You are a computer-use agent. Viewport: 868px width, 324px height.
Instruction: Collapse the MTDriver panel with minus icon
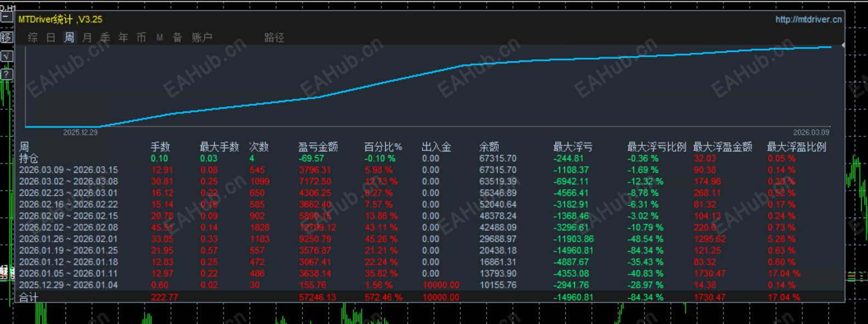click(x=7, y=17)
